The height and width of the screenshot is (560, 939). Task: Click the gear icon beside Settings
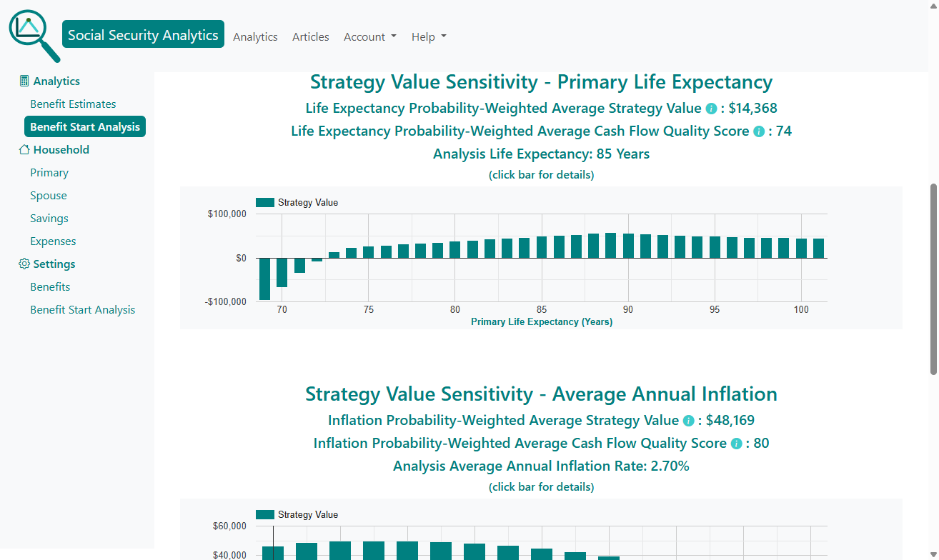(23, 264)
